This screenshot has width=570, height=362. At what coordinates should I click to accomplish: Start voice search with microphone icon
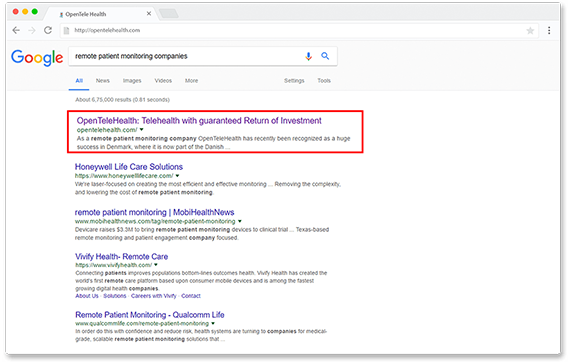click(x=308, y=56)
